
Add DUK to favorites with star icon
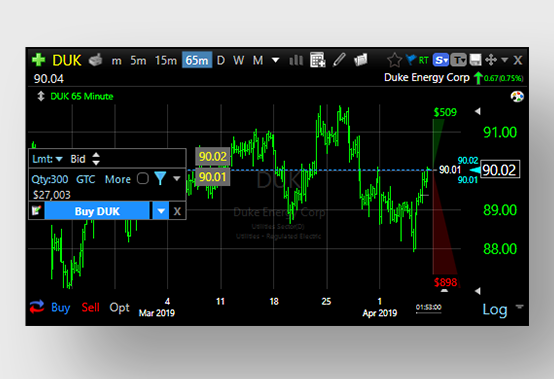[394, 60]
